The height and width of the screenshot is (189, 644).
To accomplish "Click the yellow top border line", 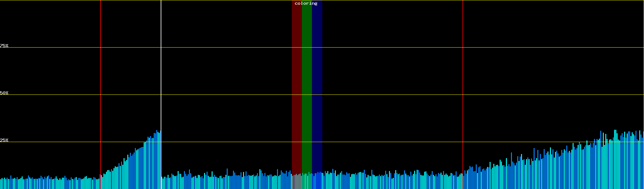I will click(x=377, y=0).
